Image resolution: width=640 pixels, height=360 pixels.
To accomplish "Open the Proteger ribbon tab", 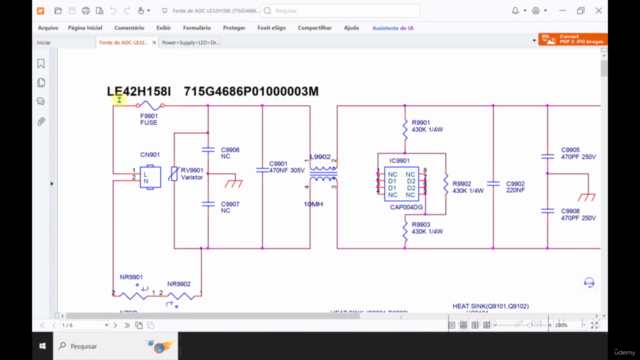I will click(234, 28).
